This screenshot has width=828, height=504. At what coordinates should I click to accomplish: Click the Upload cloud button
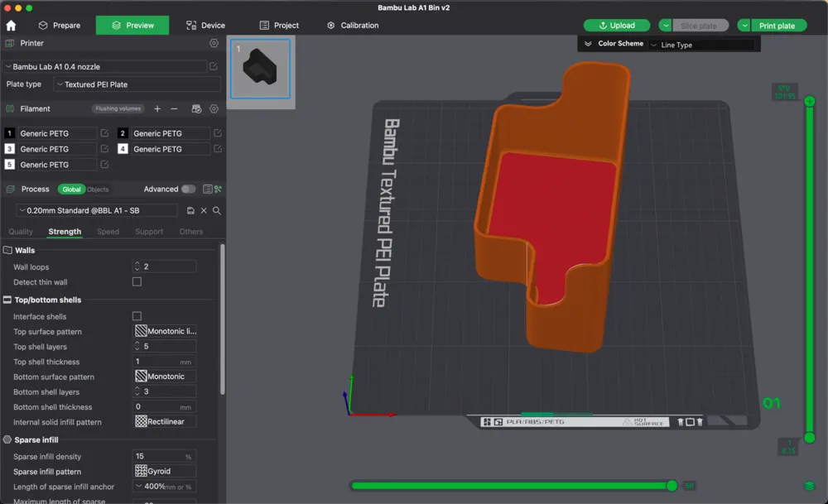coord(617,26)
